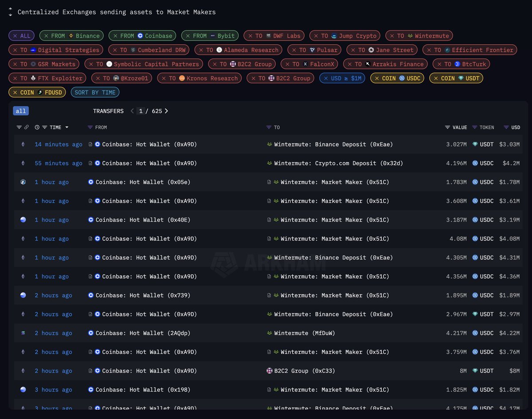The image size is (532, 419).
Task: Remove the COIN USDC filter chip
Action: [377, 78]
